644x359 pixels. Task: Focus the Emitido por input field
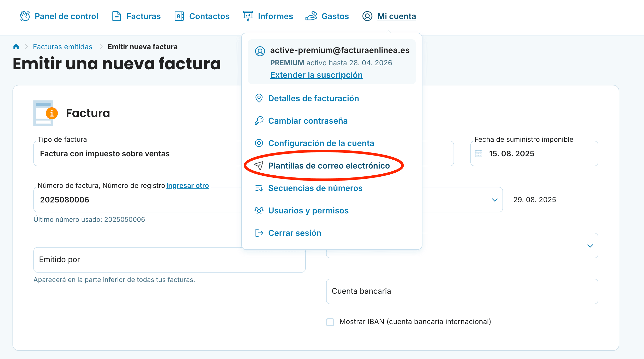click(170, 260)
